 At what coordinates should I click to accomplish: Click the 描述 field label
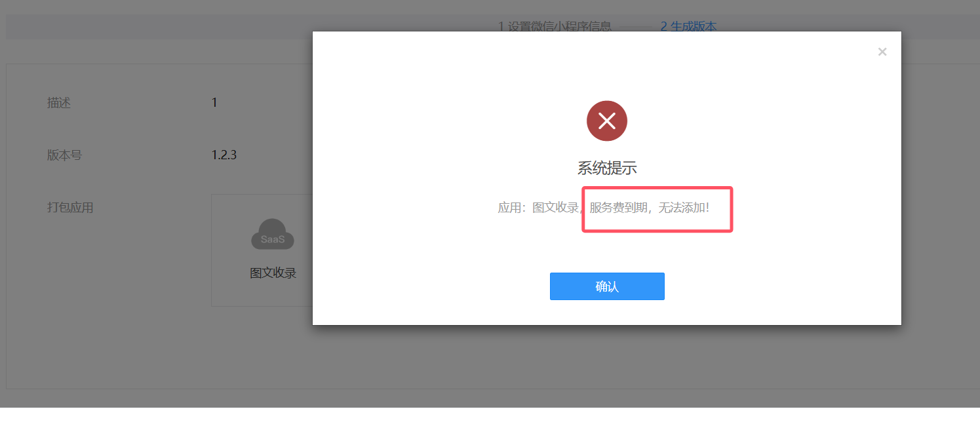pos(59,103)
